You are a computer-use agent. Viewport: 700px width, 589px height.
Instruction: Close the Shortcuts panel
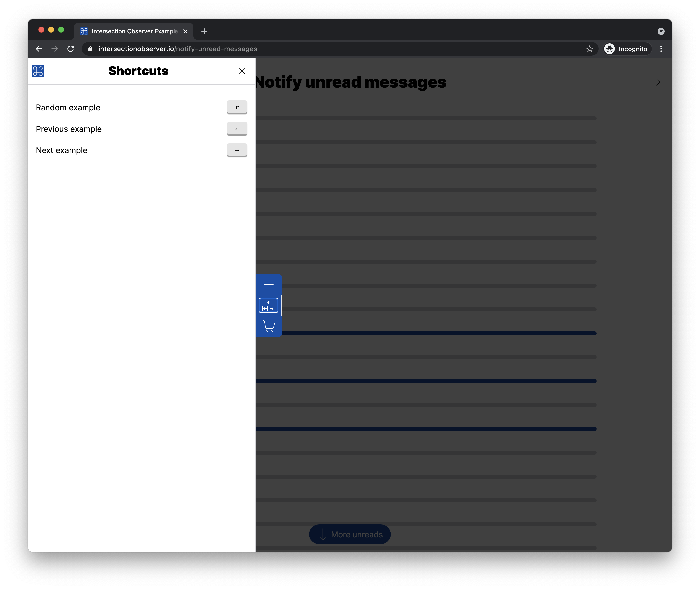click(x=242, y=71)
